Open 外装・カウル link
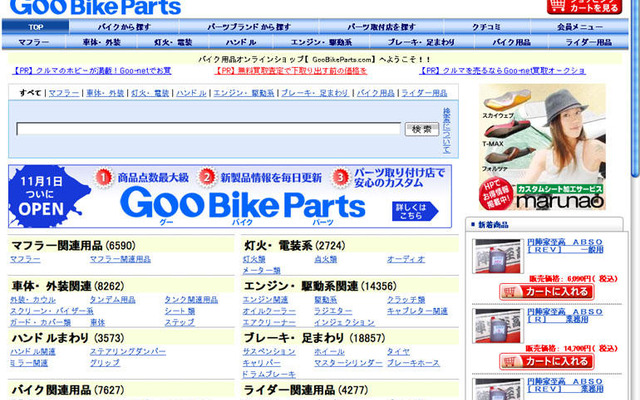This screenshot has height=400, width=640. point(33,300)
